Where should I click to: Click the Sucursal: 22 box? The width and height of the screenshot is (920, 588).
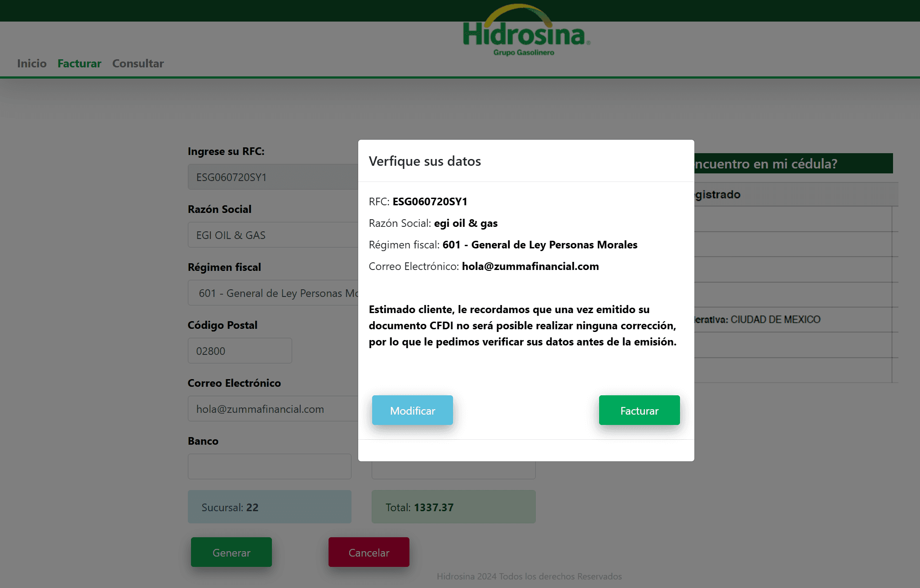[270, 507]
